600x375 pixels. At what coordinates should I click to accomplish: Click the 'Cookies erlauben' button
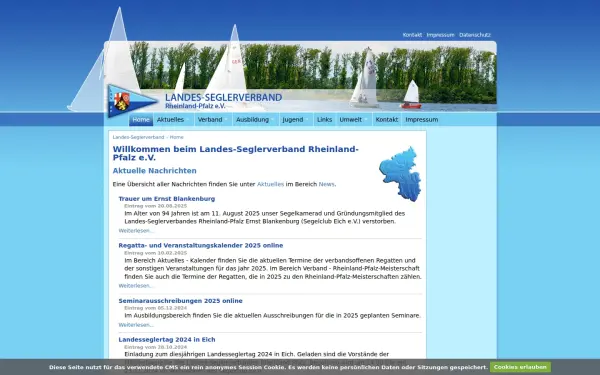pos(520,367)
